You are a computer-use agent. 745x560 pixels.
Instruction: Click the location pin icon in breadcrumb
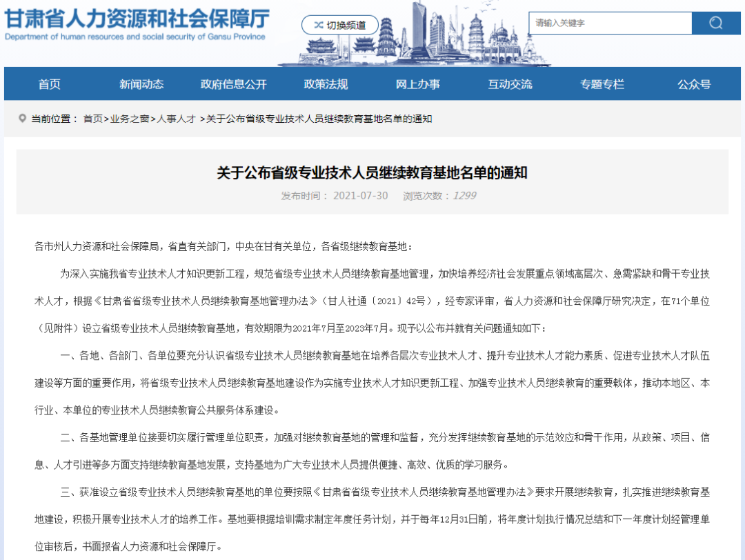pos(22,119)
